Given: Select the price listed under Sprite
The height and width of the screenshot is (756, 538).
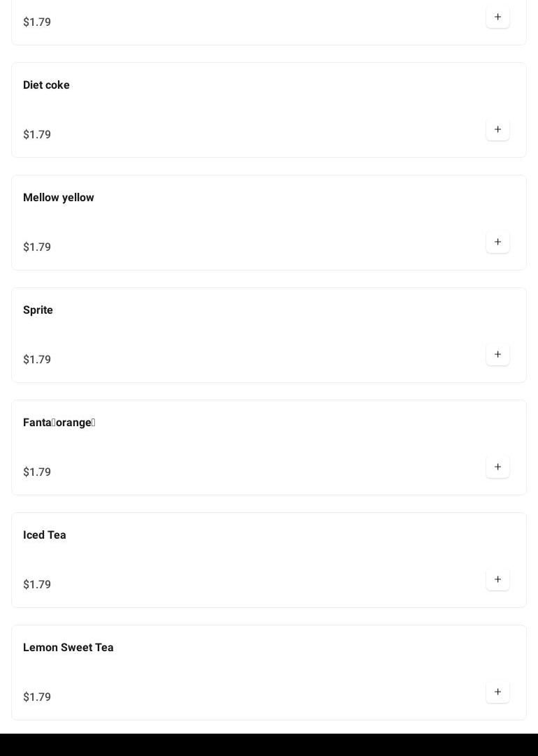Looking at the screenshot, I should pyautogui.click(x=37, y=360).
